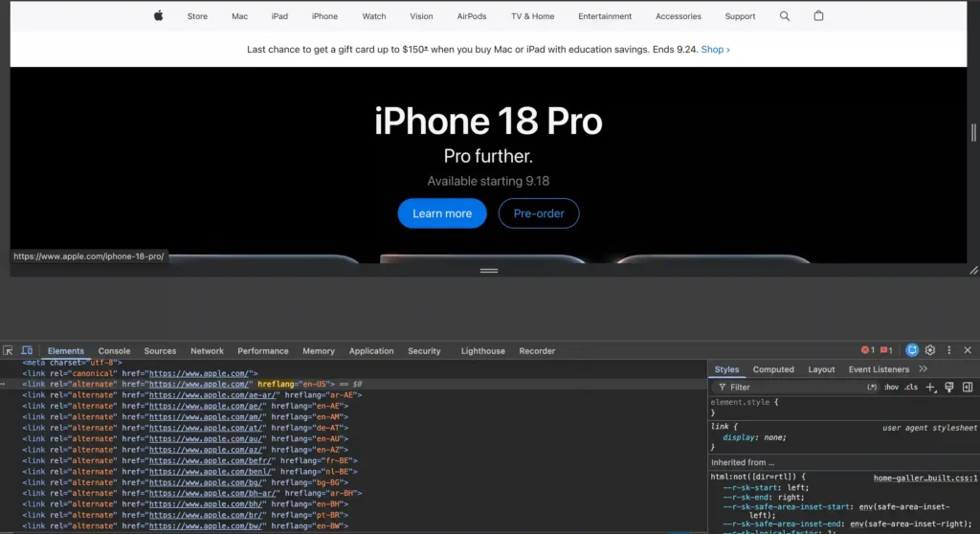Image resolution: width=980 pixels, height=534 pixels.
Task: Click the viewport bottom resize handle bar
Action: tap(489, 271)
